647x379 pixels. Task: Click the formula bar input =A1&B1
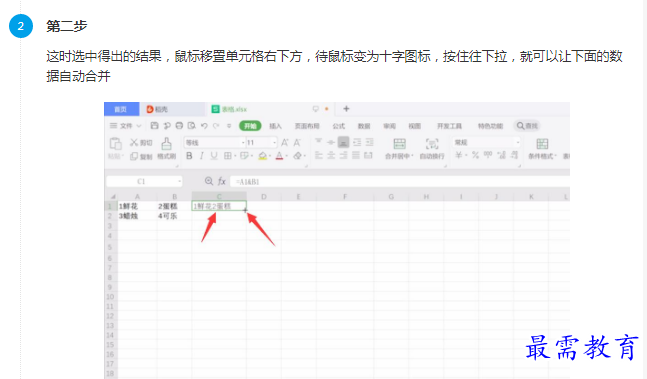[x=399, y=181]
